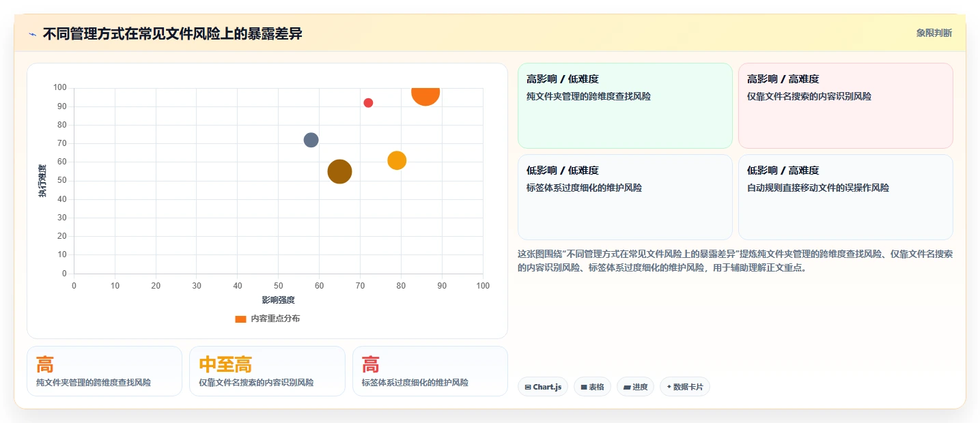
Task: Click the 数据卡片 tag chip
Action: [684, 387]
